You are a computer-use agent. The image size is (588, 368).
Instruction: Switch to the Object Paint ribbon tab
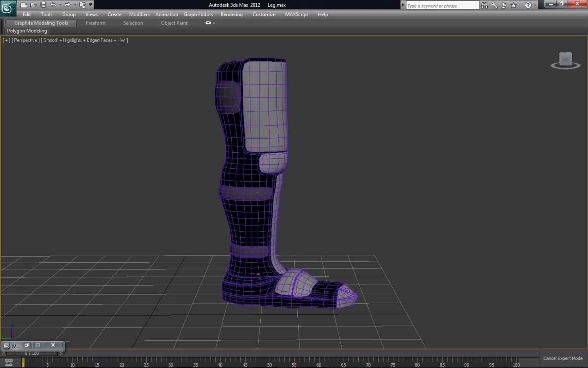tap(174, 23)
